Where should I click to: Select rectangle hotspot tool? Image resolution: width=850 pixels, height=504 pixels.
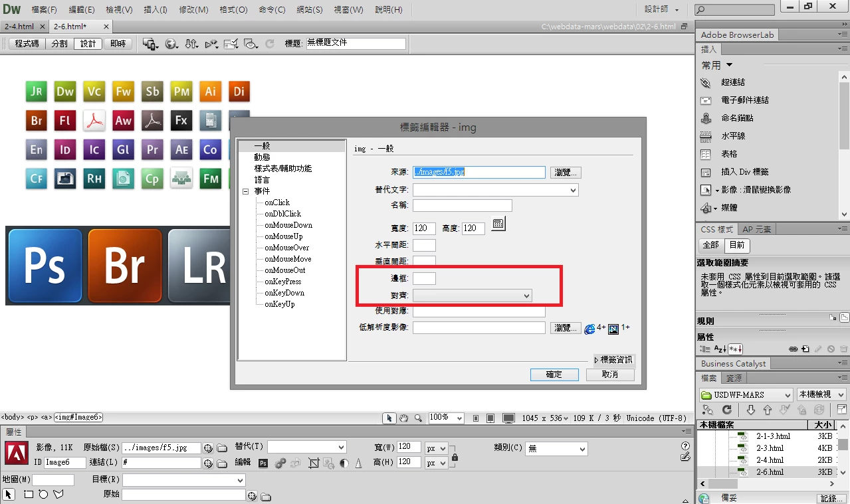pyautogui.click(x=29, y=495)
